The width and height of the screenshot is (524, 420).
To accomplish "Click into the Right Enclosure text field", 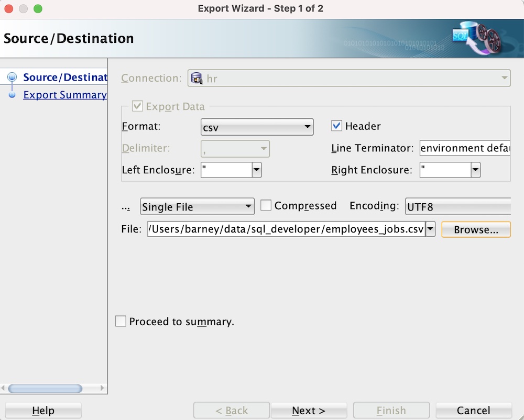I will [445, 170].
